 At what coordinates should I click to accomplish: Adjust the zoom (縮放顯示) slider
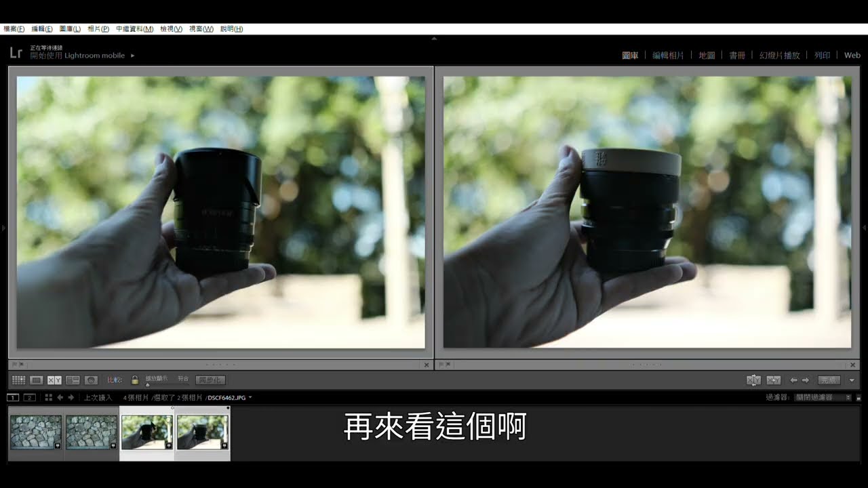148,384
